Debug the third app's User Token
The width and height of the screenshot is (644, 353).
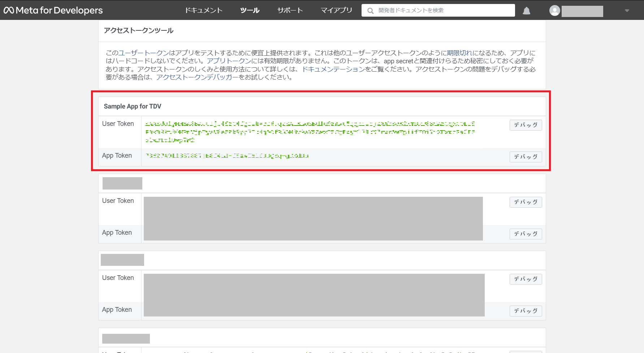coord(526,279)
